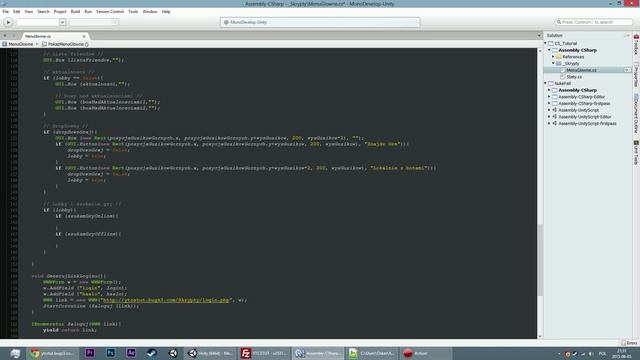Click the MonoDevelop-Unity status field
640x360 pixels.
(320, 22)
